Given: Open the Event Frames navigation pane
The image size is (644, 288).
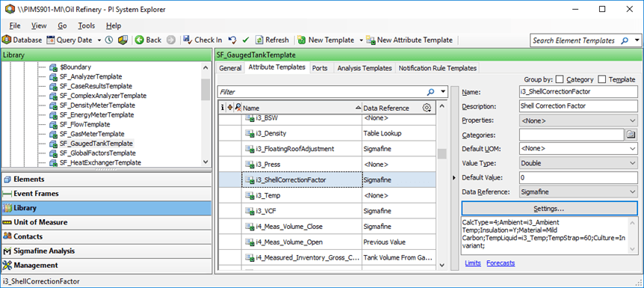Looking at the screenshot, I should 106,194.
